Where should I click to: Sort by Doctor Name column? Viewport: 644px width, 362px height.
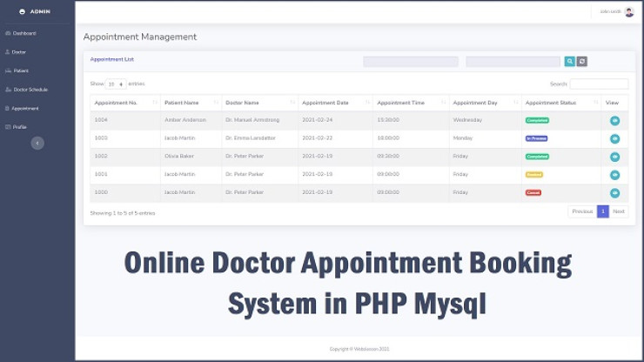pos(259,103)
